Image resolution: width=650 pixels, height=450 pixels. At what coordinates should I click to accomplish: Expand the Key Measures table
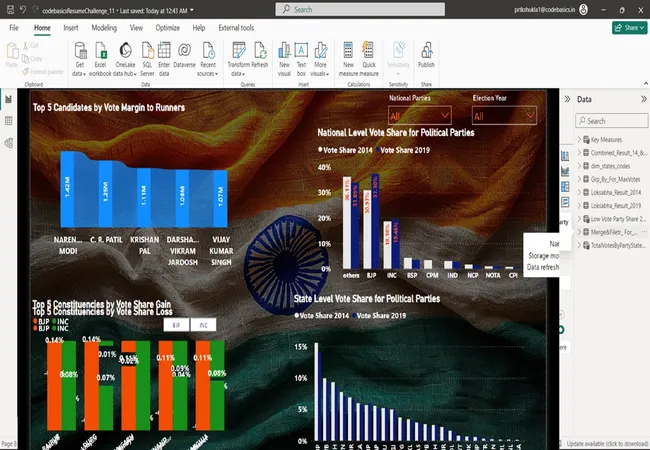[x=579, y=140]
